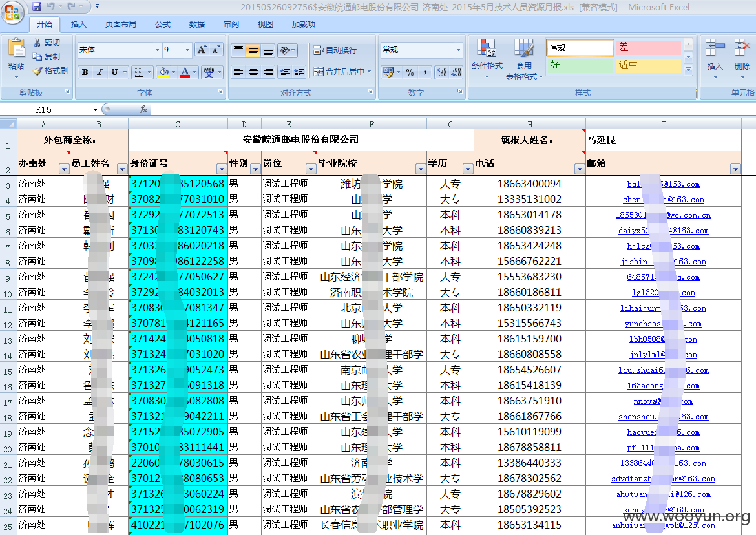Toggle underline formatting
Viewport: 756px width, 535px height.
114,72
